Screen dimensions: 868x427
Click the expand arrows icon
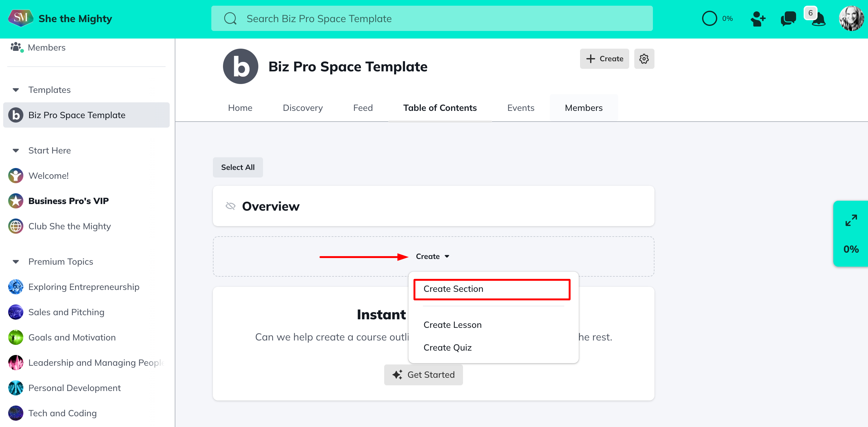coord(851,220)
